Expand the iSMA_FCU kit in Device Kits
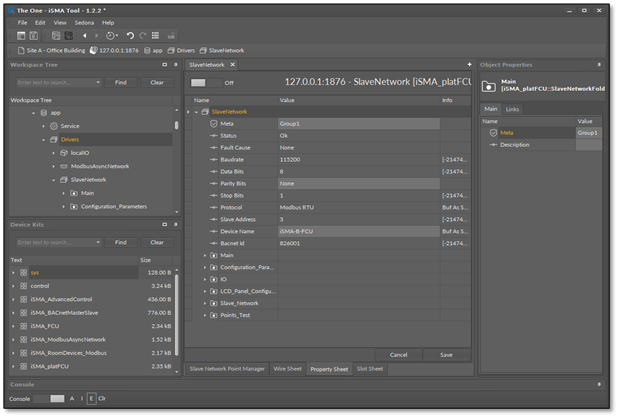 tap(14, 326)
